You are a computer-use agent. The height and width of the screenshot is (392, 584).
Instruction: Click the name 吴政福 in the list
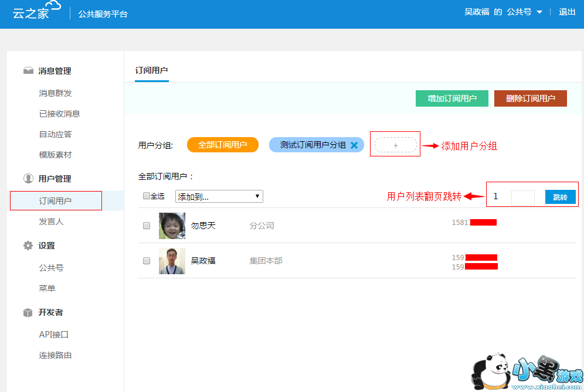(x=203, y=261)
